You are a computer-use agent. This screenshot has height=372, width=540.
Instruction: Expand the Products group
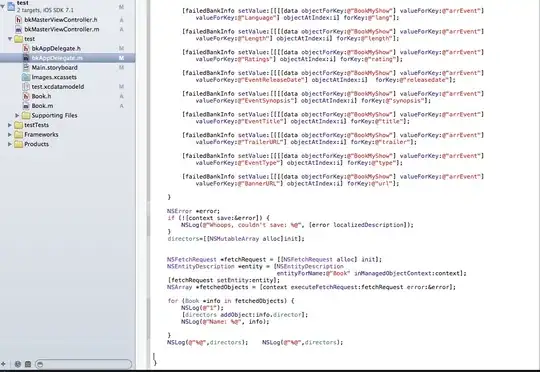point(10,144)
